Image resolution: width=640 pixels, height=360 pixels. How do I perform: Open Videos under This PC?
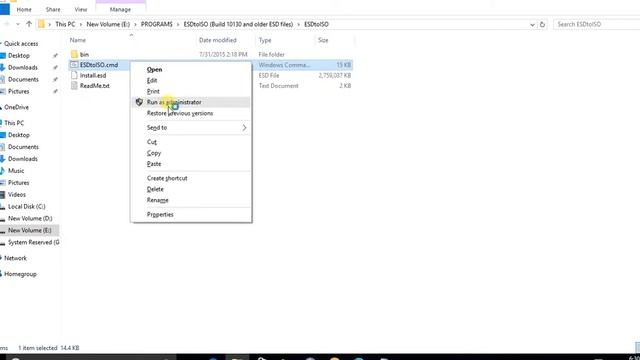(x=17, y=195)
